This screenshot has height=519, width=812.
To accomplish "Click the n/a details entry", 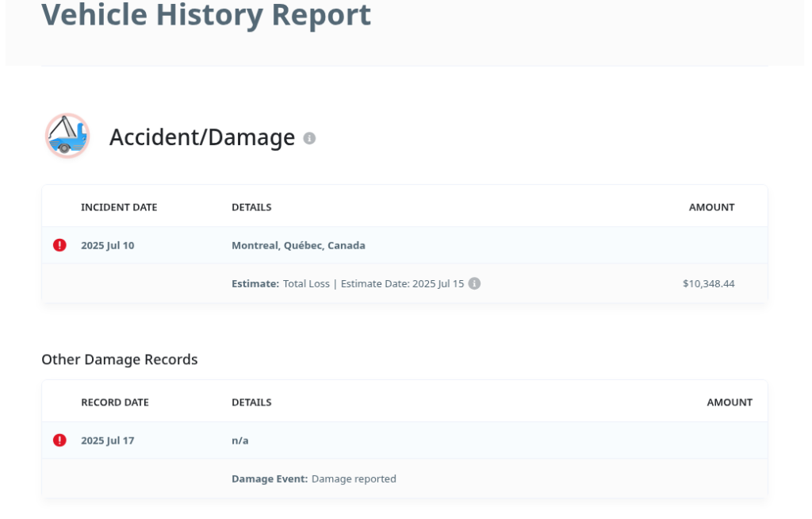I will coord(239,440).
